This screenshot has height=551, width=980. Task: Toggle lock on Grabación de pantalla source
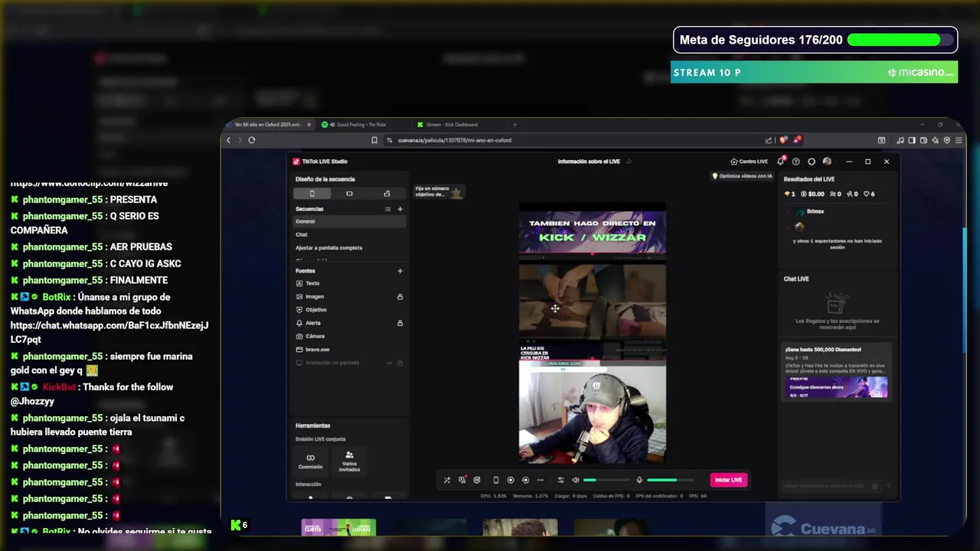pos(400,363)
